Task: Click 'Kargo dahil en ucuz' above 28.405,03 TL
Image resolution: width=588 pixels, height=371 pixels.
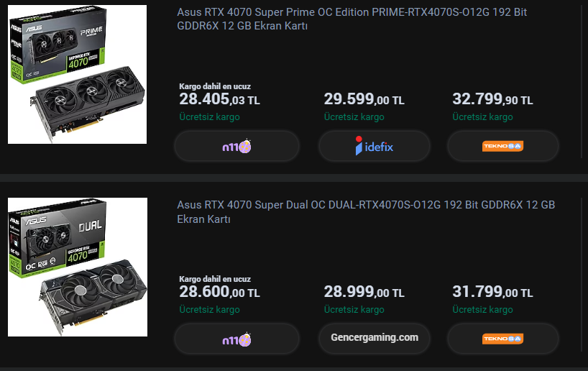Action: click(x=214, y=86)
